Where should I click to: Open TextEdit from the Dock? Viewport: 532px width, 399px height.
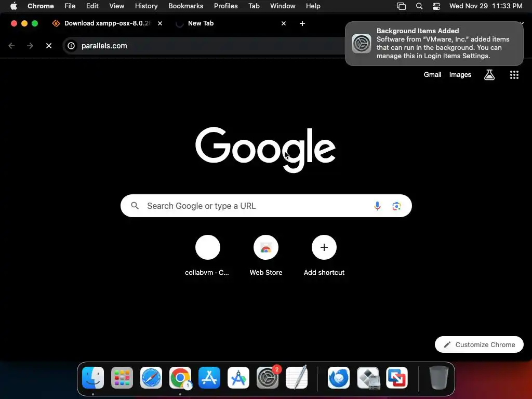297,377
